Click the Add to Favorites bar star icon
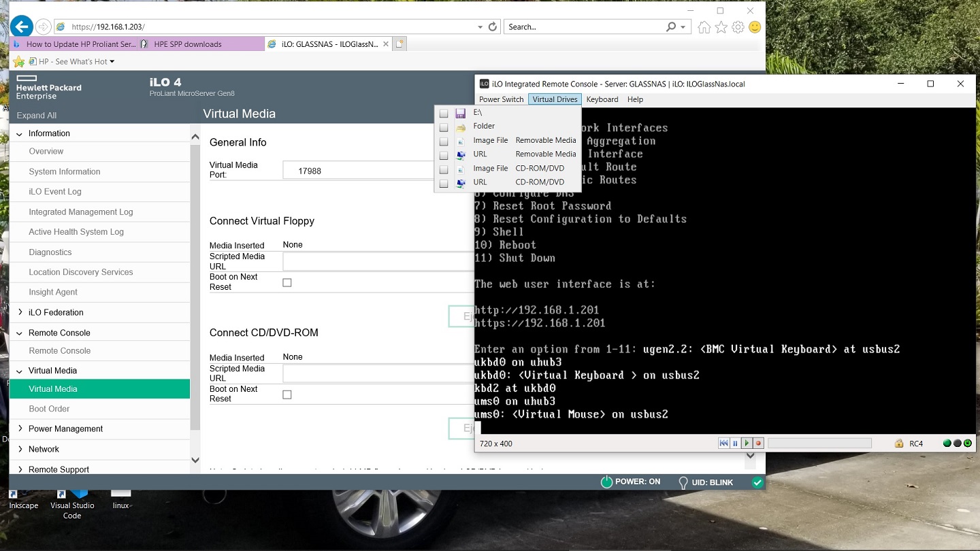Viewport: 980px width, 551px height. [x=19, y=61]
